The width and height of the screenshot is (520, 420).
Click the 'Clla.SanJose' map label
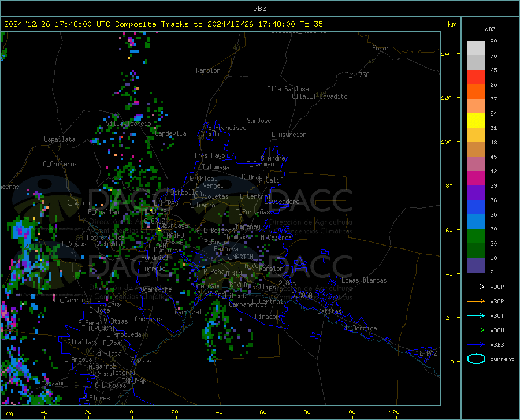pos(288,89)
